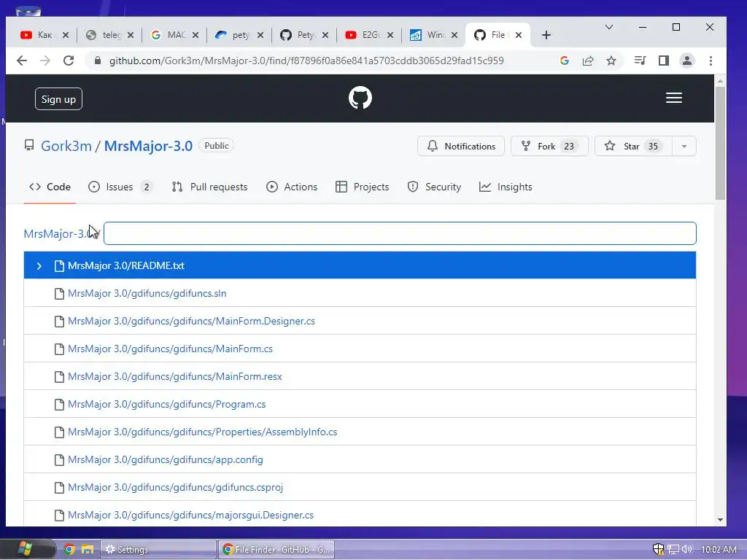Open the Windows Start button
Viewport: 747px width, 560px height.
point(27,549)
